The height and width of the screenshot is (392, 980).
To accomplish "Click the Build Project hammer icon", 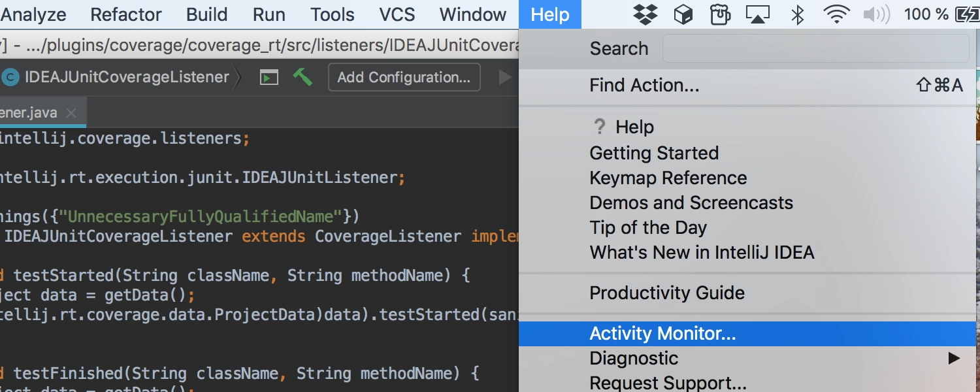I will click(x=302, y=77).
